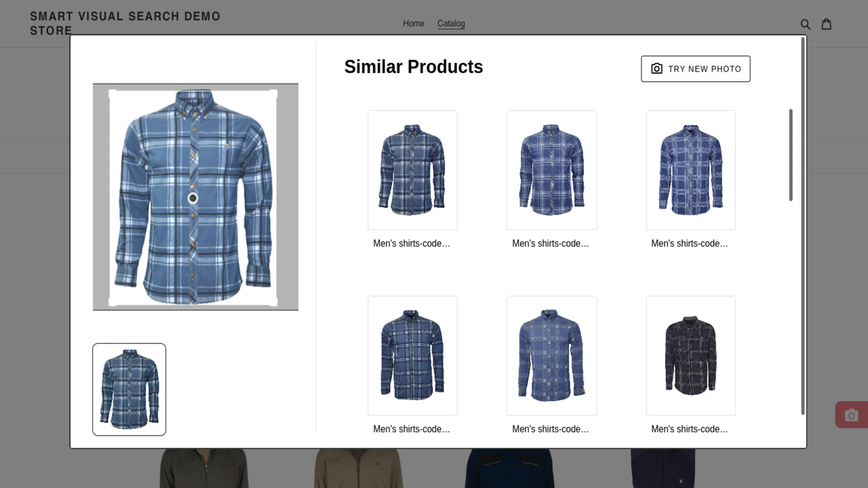868x488 pixels.
Task: Click the Similar Products scrollbar
Action: pyautogui.click(x=790, y=155)
